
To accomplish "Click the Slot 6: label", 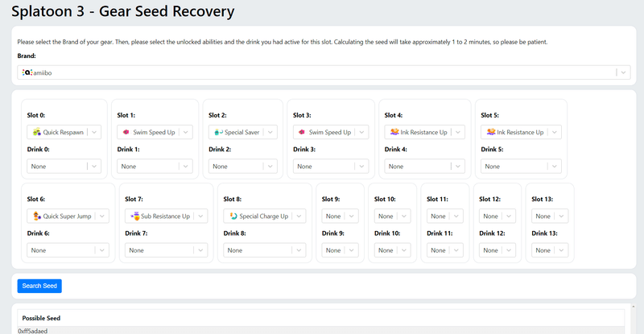I will pyautogui.click(x=36, y=199).
